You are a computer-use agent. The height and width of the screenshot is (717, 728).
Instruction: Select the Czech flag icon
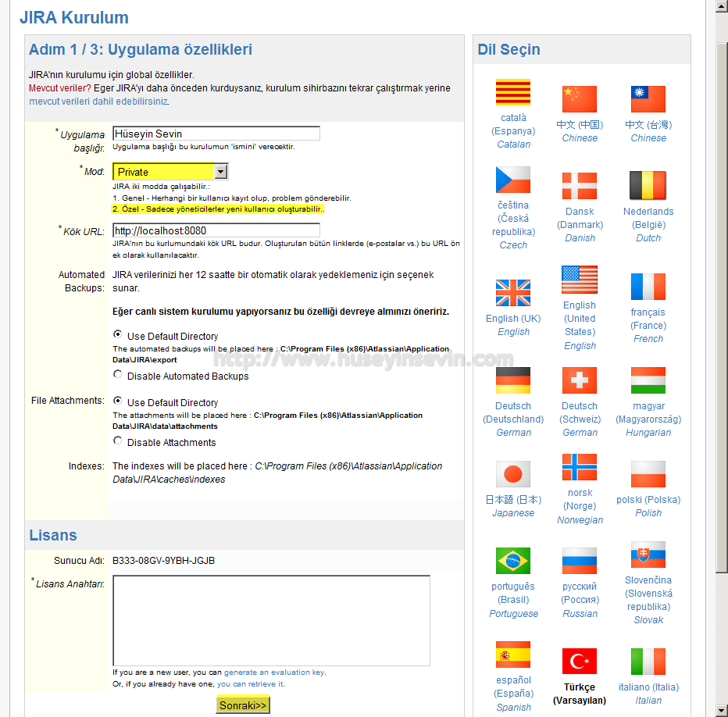point(513,180)
